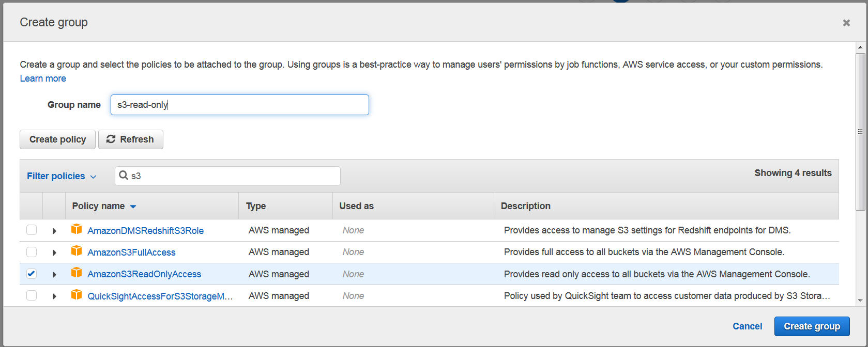Click the Group name input field
This screenshot has width=868, height=347.
point(240,105)
